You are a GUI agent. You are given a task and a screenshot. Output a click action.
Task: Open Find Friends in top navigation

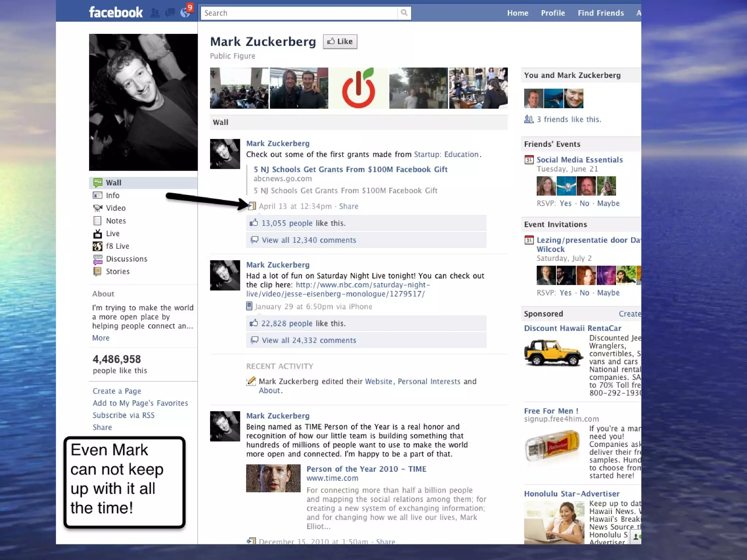[x=600, y=13]
